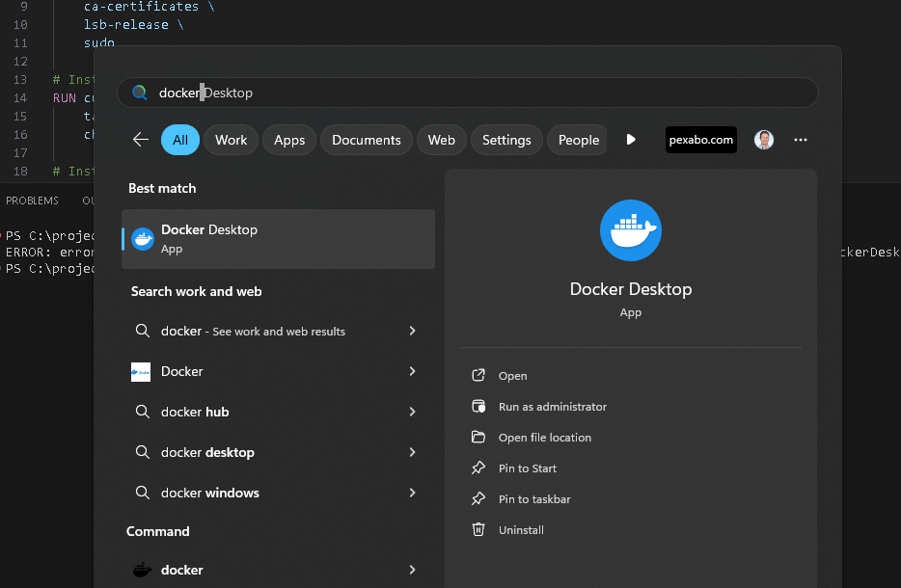Click the 'Search work and web' heading

click(196, 291)
